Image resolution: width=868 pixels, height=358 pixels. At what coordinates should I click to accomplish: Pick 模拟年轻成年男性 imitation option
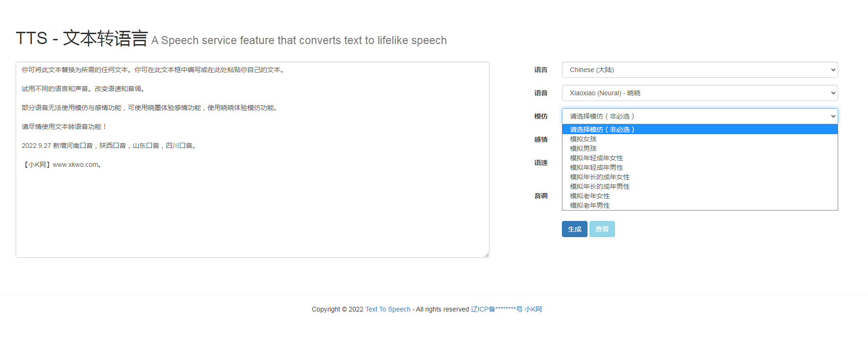coord(597,167)
